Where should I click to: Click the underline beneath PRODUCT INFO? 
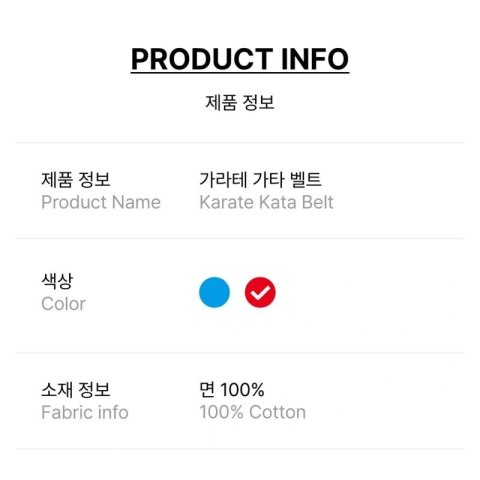click(x=240, y=72)
